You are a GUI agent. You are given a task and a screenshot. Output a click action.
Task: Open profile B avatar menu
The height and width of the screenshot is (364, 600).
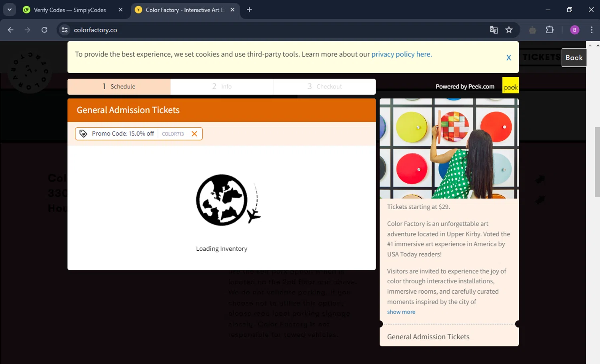[574, 30]
